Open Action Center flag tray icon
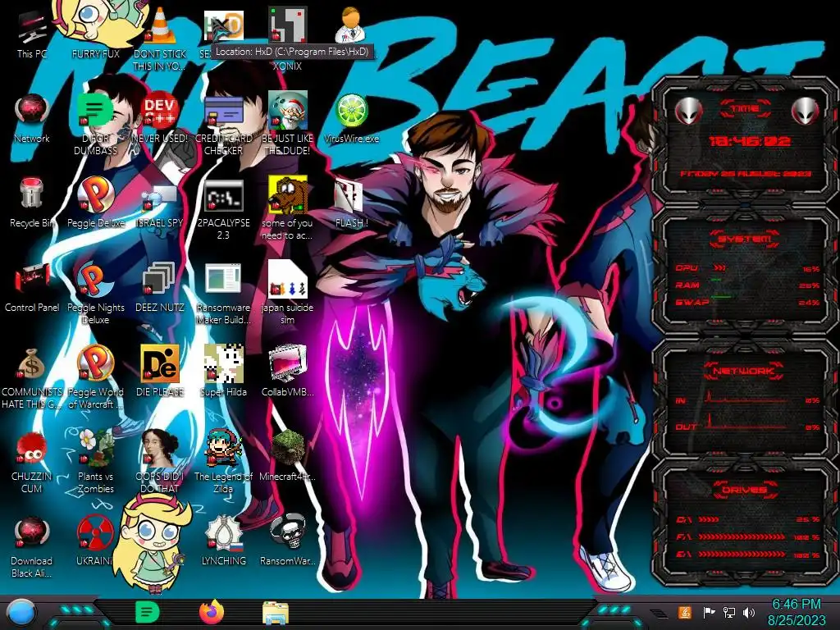The image size is (840, 630). click(709, 612)
